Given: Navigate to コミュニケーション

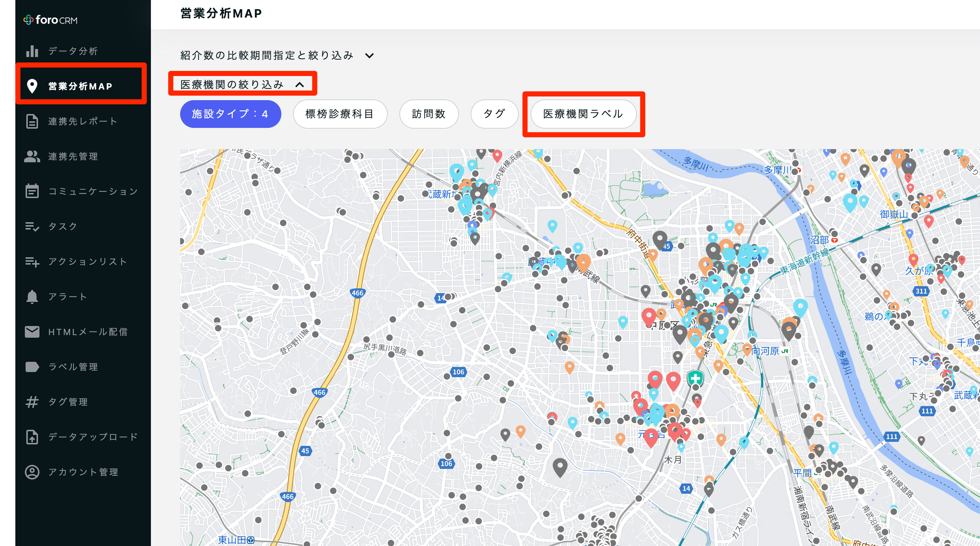Looking at the screenshot, I should tap(93, 191).
